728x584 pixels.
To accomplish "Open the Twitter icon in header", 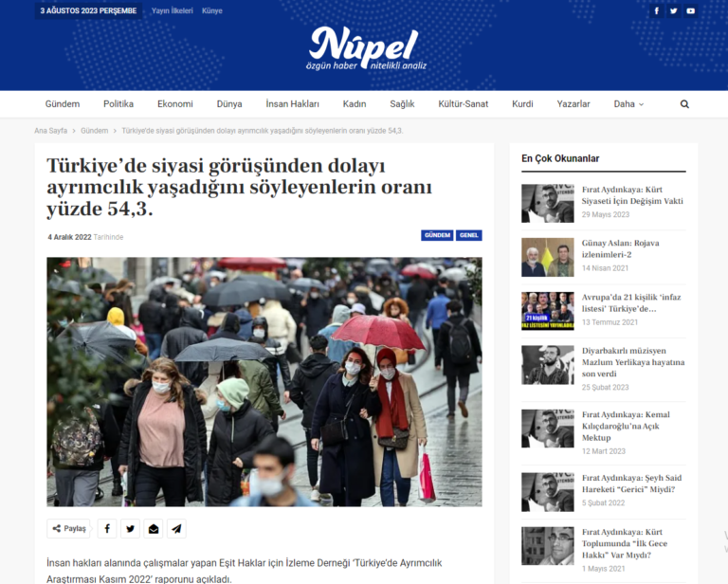I will [674, 10].
